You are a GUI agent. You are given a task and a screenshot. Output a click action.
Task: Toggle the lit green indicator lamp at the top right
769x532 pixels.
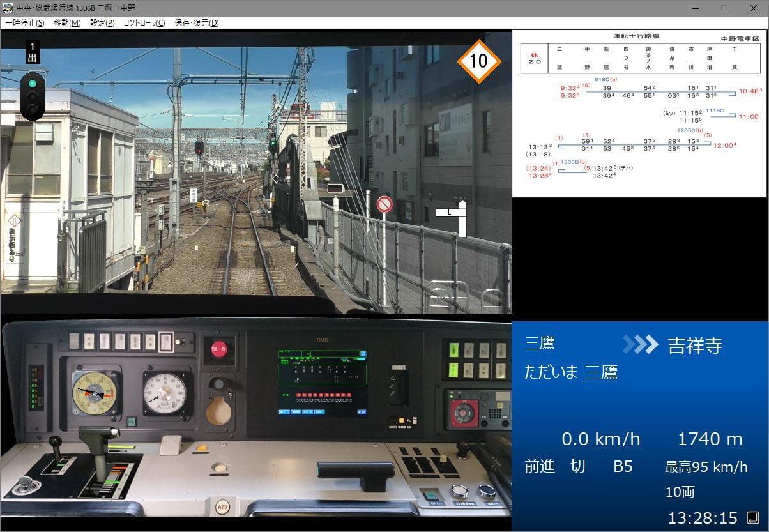tap(454, 350)
